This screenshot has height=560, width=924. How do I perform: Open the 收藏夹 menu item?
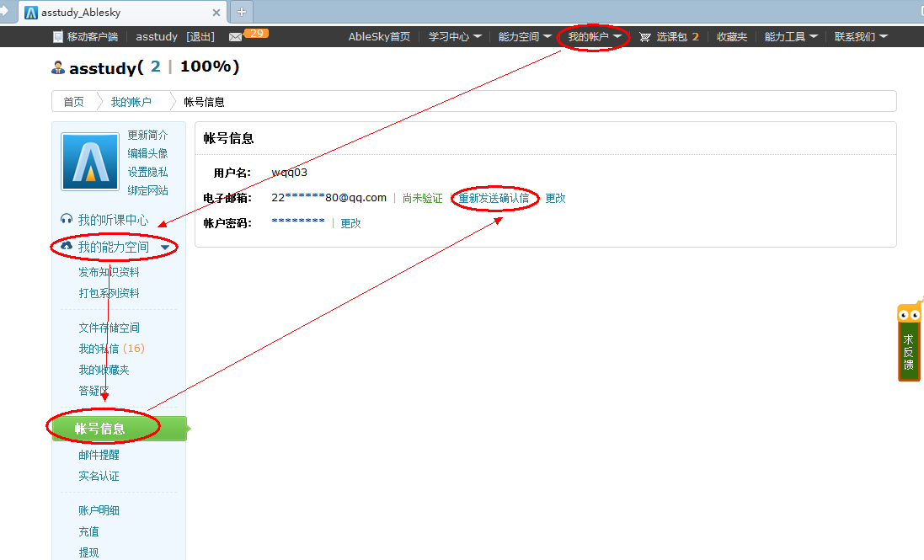pyautogui.click(x=732, y=37)
